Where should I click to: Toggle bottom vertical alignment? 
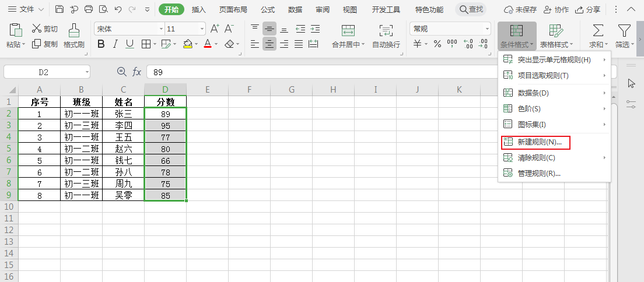tap(284, 29)
